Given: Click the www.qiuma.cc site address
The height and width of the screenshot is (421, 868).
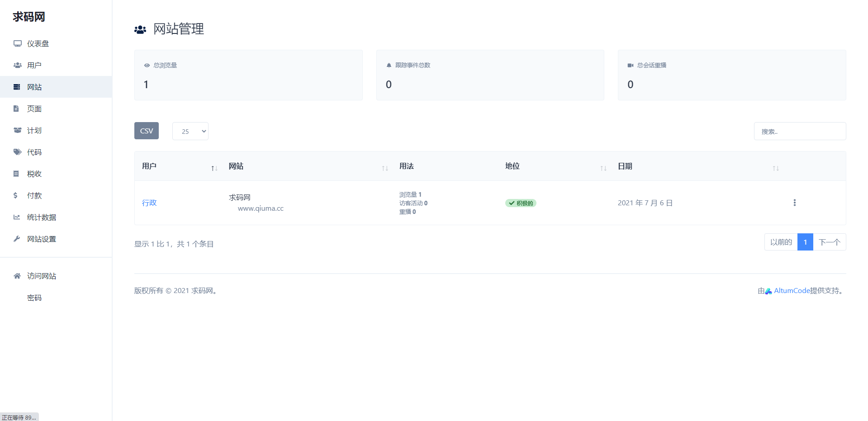Looking at the screenshot, I should tap(261, 208).
